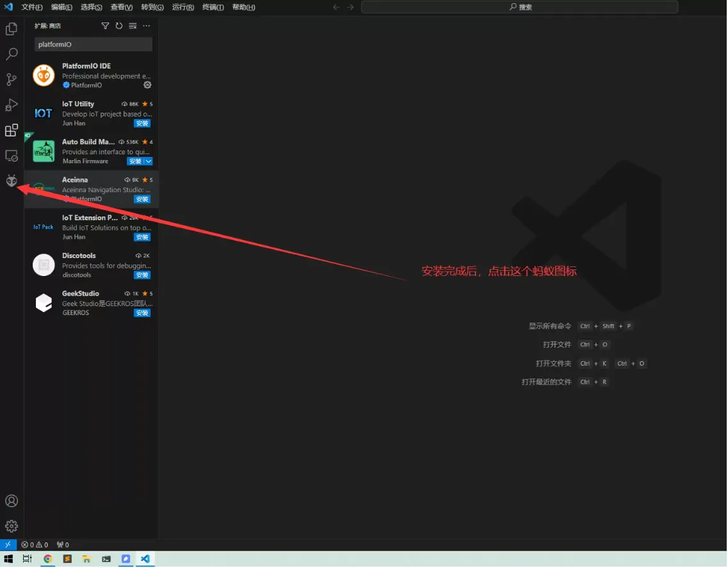Viewport: 728px width, 568px height.
Task: Open IoT Utility extension details
Action: (x=92, y=113)
